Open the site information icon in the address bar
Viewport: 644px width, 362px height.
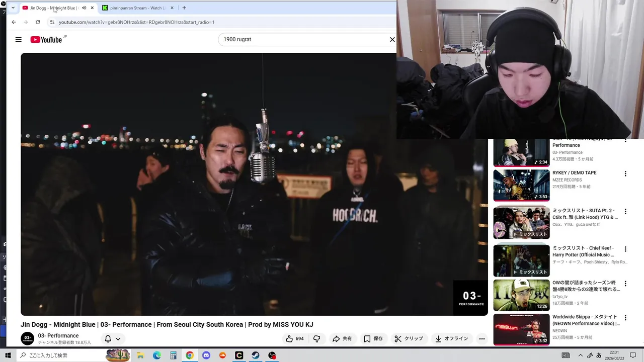click(x=52, y=22)
